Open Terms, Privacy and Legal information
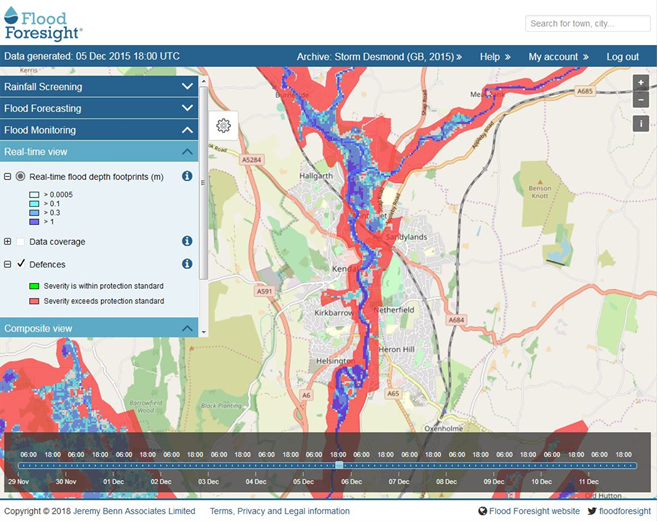 tap(280, 511)
